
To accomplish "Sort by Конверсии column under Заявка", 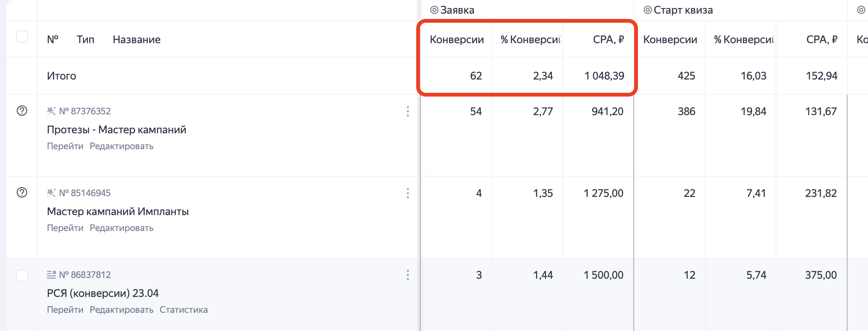I will click(x=457, y=39).
